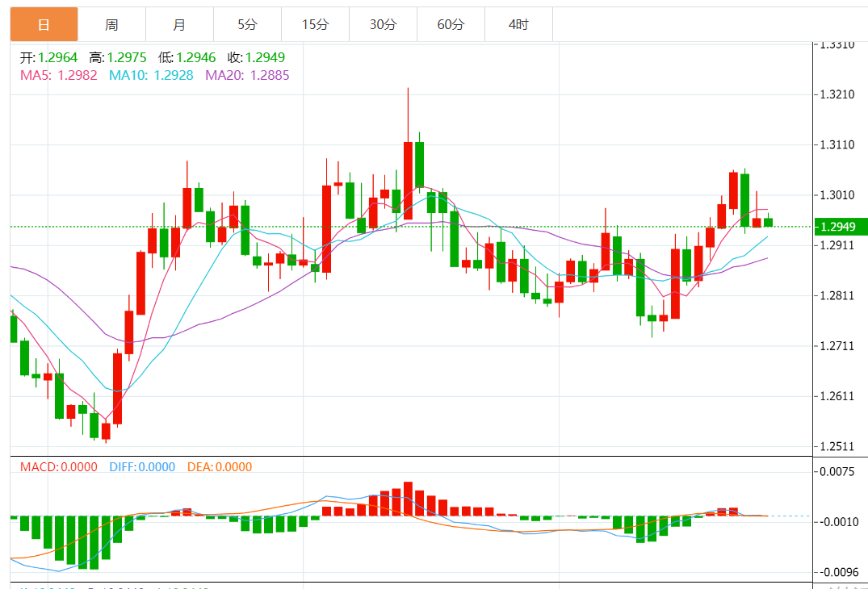Click the MA5 indicator label
The height and width of the screenshot is (589, 868).
[59, 75]
